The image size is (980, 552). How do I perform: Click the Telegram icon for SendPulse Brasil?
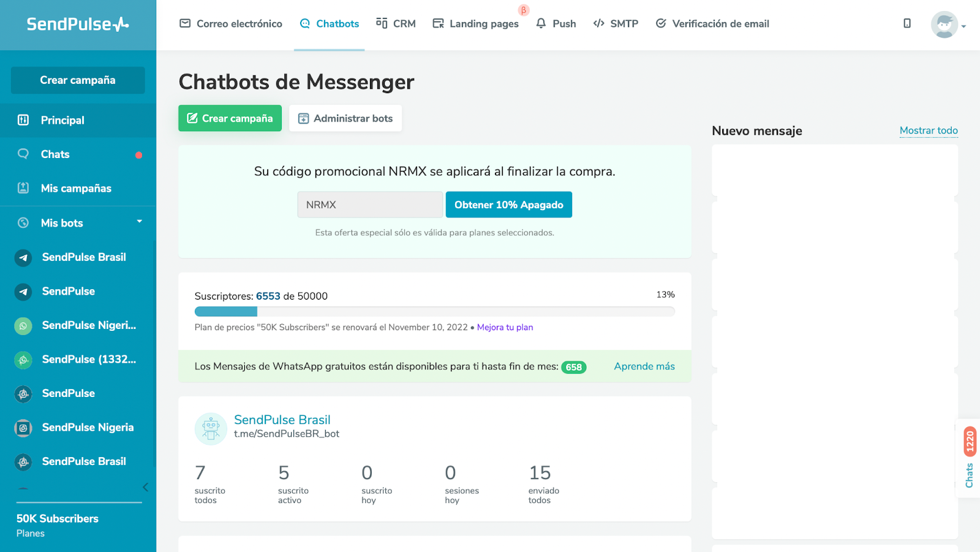[x=23, y=257]
